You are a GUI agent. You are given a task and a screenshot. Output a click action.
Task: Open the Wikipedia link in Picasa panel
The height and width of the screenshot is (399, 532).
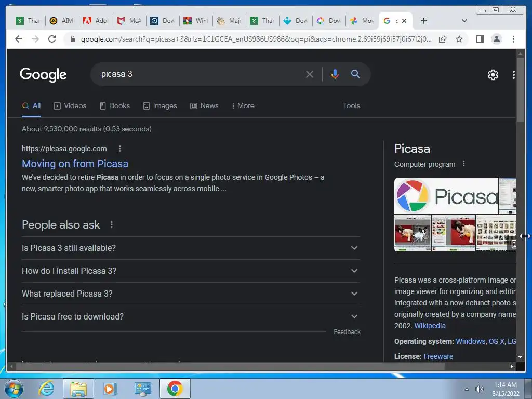(x=430, y=326)
